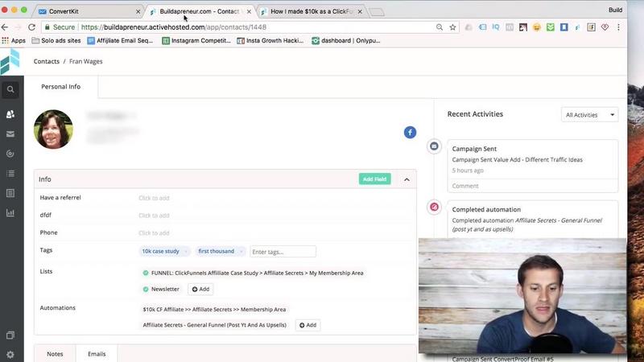Open the copy pages icon in sidebar
Screen dimensions: 644x362
pos(10,335)
